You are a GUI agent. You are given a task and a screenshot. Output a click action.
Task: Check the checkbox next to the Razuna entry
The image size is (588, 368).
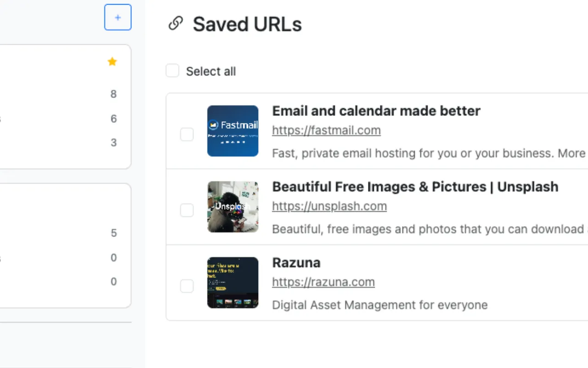click(x=187, y=286)
